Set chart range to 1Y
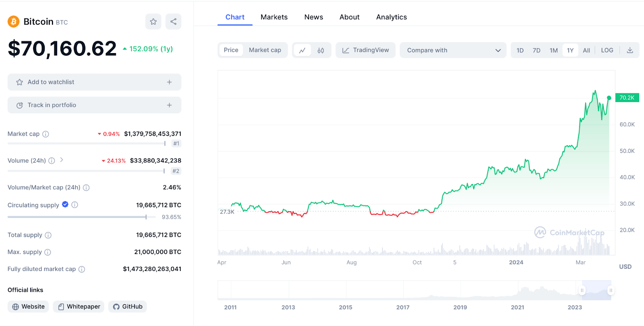Image resolution: width=644 pixels, height=326 pixels. (570, 50)
